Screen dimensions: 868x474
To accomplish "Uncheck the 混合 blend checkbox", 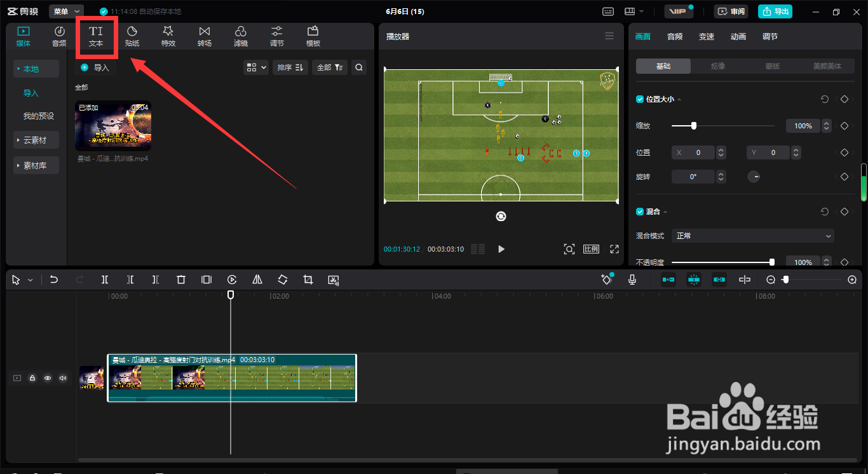I will tap(640, 212).
